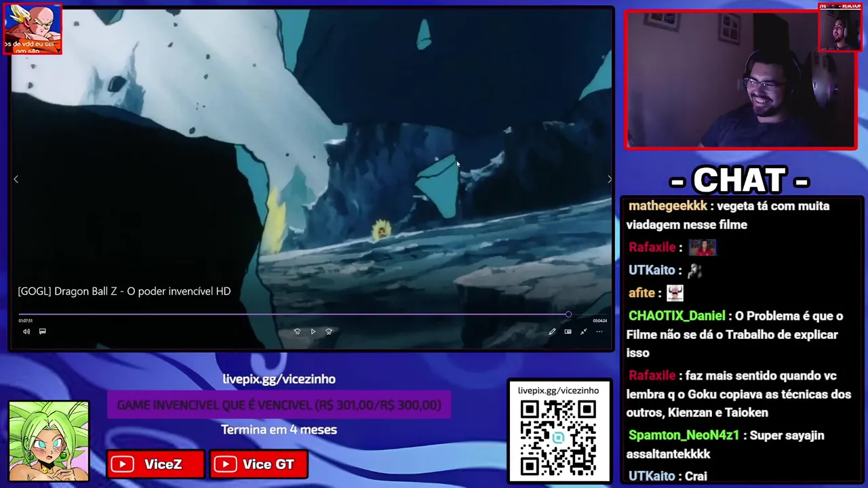
Task: Click username afite in chat
Action: coord(642,293)
